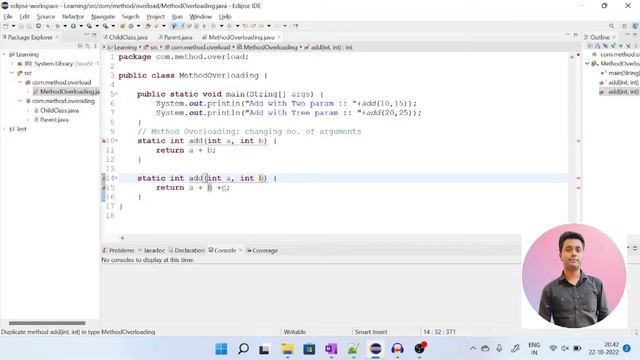Switch to the ChildClass.java editor tab

point(125,37)
